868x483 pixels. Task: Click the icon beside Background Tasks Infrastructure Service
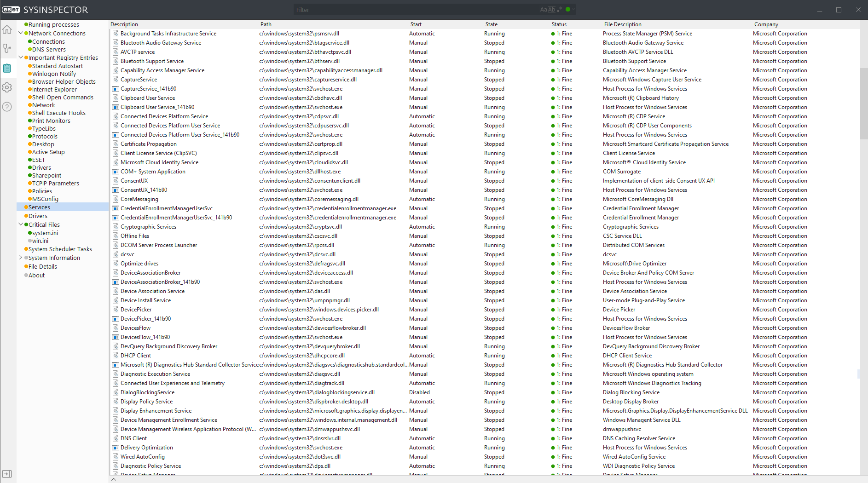click(116, 34)
